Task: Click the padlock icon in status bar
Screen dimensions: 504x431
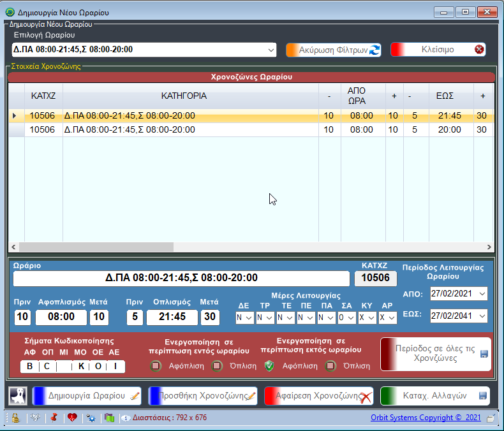Action: [x=15, y=418]
